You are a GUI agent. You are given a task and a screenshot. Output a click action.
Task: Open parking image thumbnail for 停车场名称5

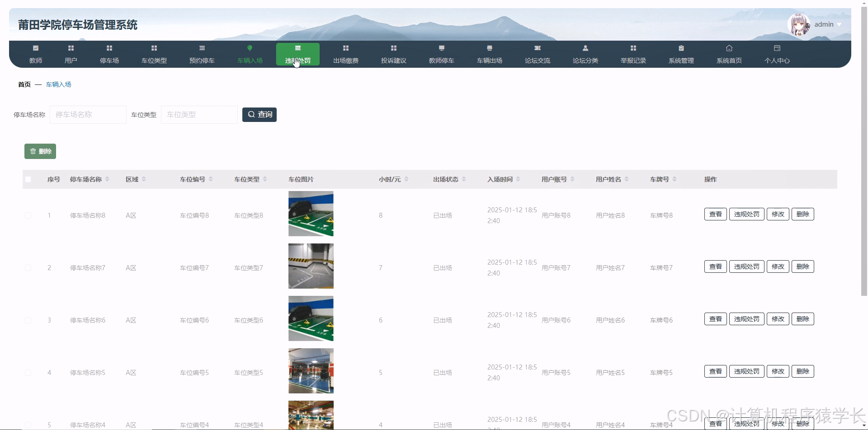pyautogui.click(x=311, y=371)
